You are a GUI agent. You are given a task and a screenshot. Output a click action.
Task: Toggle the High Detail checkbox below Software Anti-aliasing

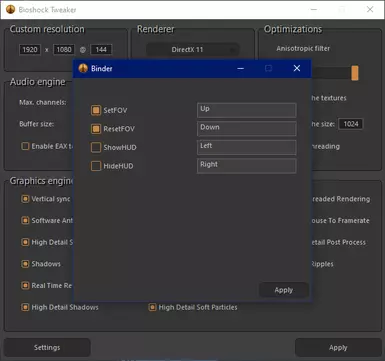25,242
